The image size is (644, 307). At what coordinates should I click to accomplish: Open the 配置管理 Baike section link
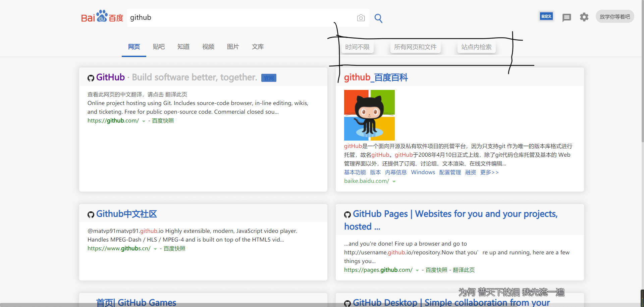click(x=450, y=172)
